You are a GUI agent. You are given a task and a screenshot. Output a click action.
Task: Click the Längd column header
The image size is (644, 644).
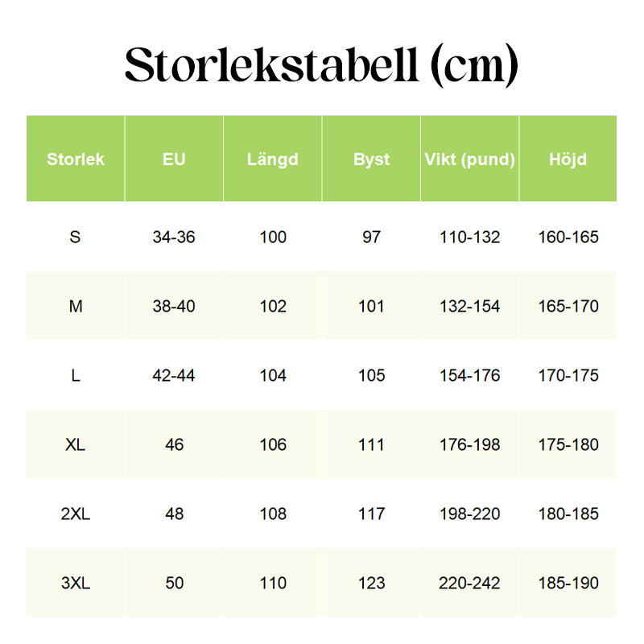(x=273, y=159)
